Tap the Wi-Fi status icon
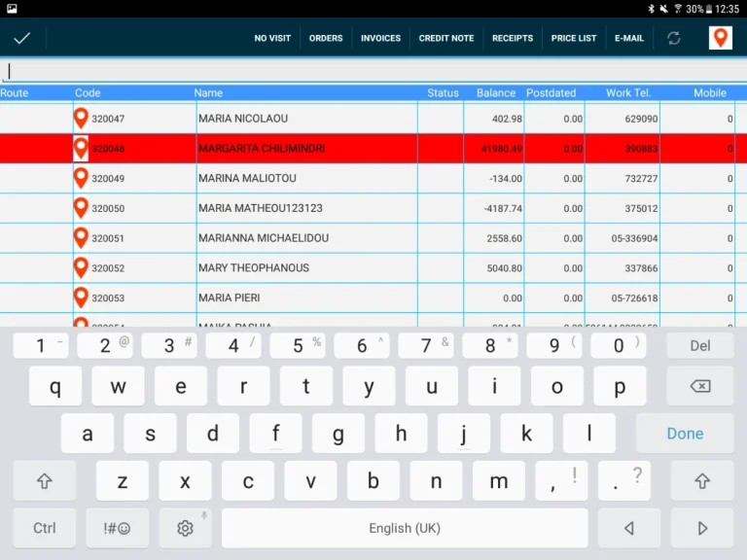This screenshot has width=747, height=560. pos(677,9)
